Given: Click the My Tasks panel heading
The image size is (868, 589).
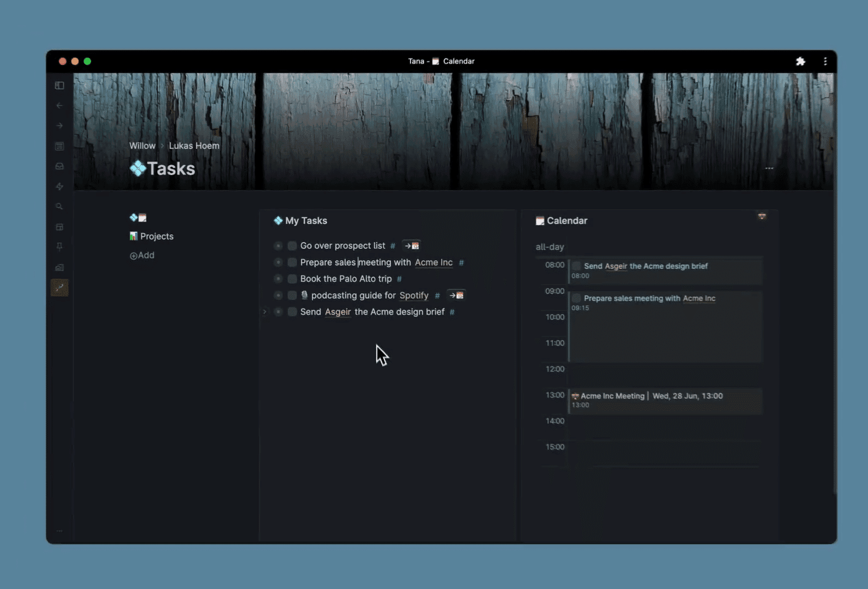Looking at the screenshot, I should 306,221.
